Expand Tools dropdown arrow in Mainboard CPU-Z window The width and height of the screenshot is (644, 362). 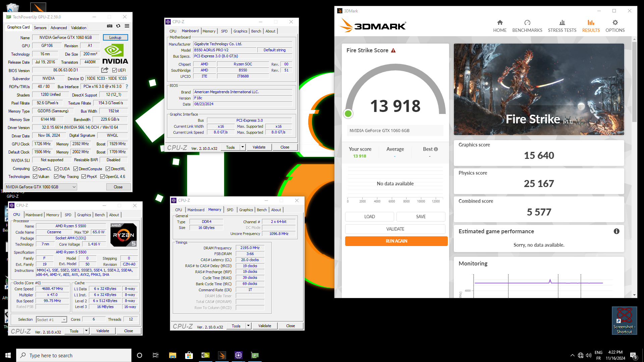point(243,147)
